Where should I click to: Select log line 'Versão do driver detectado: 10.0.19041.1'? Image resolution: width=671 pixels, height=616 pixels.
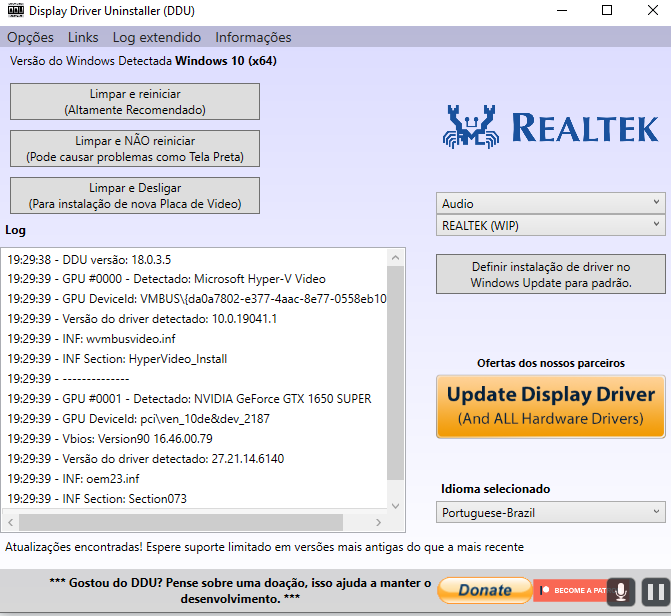click(142, 319)
